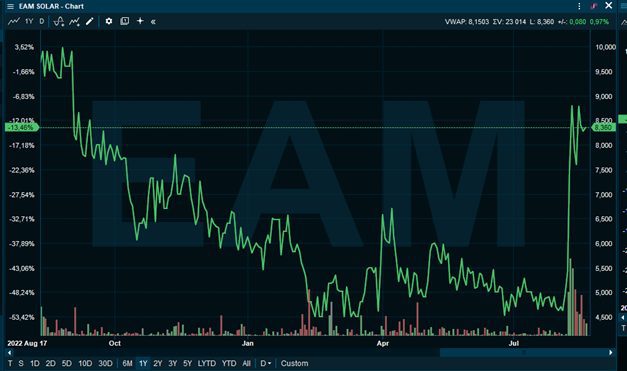Image resolution: width=627 pixels, height=371 pixels.
Task: Add a comparison instrument with zigzag-plus icon
Action: [74, 21]
